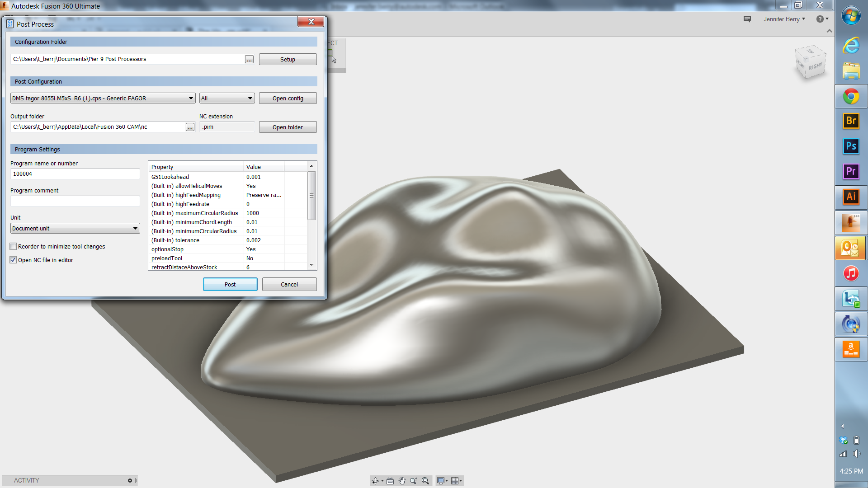Click the highFeedMapping Preserve value
Image resolution: width=868 pixels, height=488 pixels.
point(264,195)
